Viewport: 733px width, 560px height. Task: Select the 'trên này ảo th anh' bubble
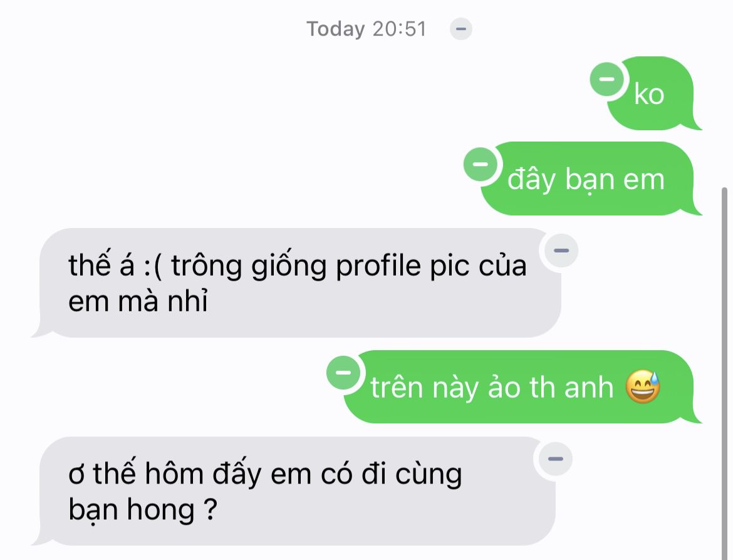pyautogui.click(x=522, y=386)
